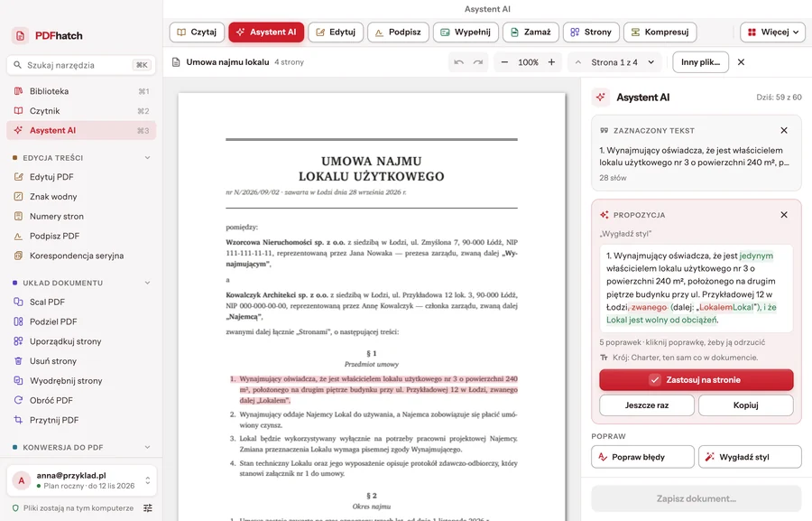The image size is (812, 521).
Task: Click the Asystent AI panel sparkle icon
Action: click(x=601, y=98)
